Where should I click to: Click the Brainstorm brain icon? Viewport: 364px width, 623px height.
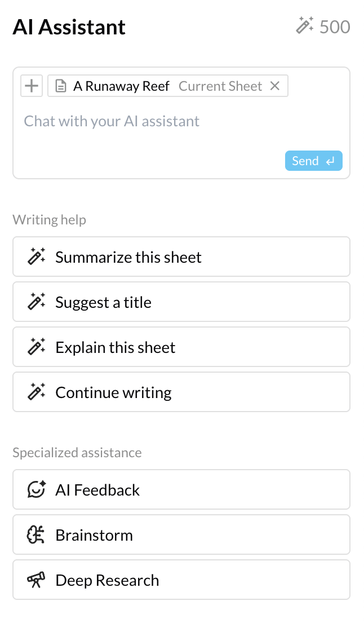tap(37, 535)
